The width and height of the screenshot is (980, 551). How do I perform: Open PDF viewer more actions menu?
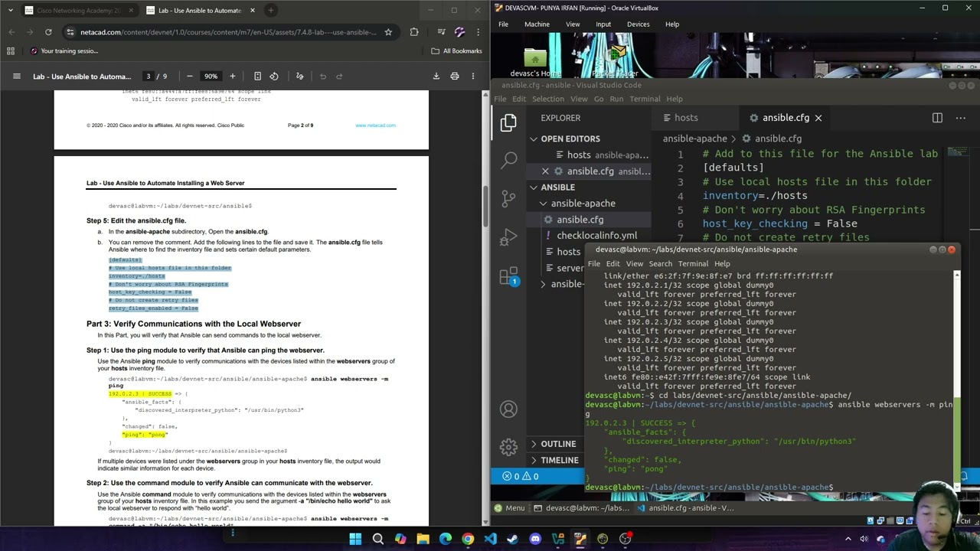(472, 76)
